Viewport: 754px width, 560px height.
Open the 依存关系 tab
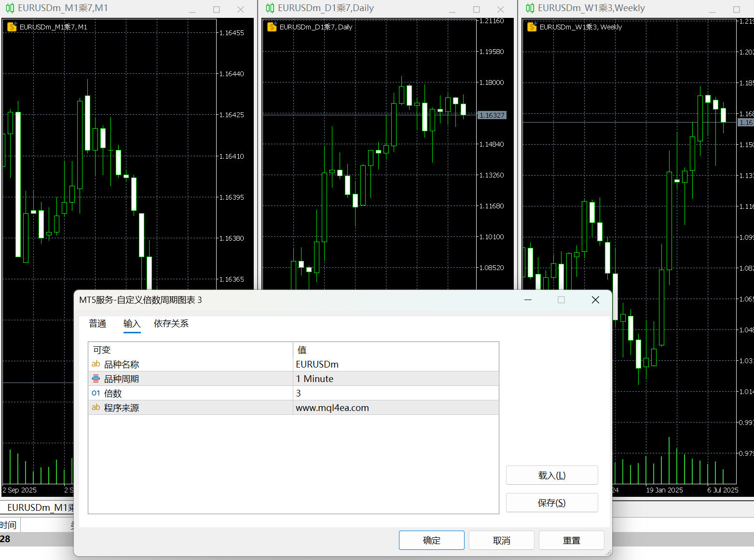click(x=171, y=324)
